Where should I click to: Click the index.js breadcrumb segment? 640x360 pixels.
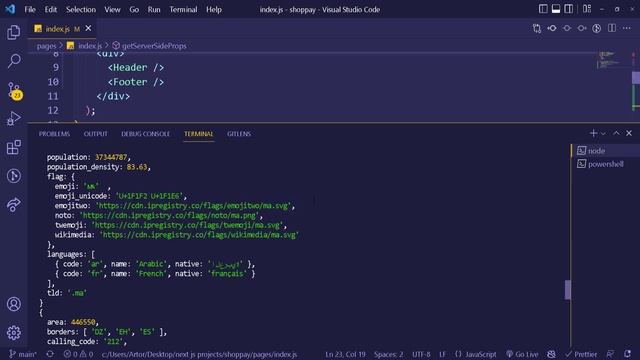click(x=85, y=46)
